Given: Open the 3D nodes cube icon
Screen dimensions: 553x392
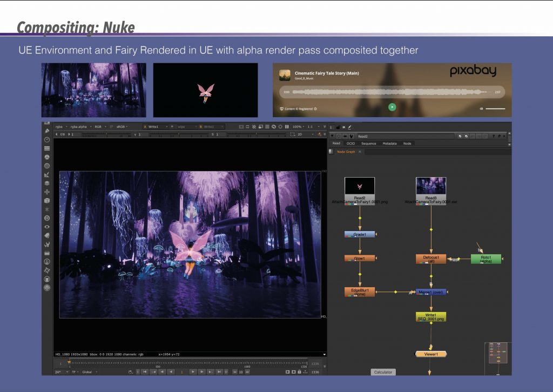Looking at the screenshot, I should (x=47, y=200).
